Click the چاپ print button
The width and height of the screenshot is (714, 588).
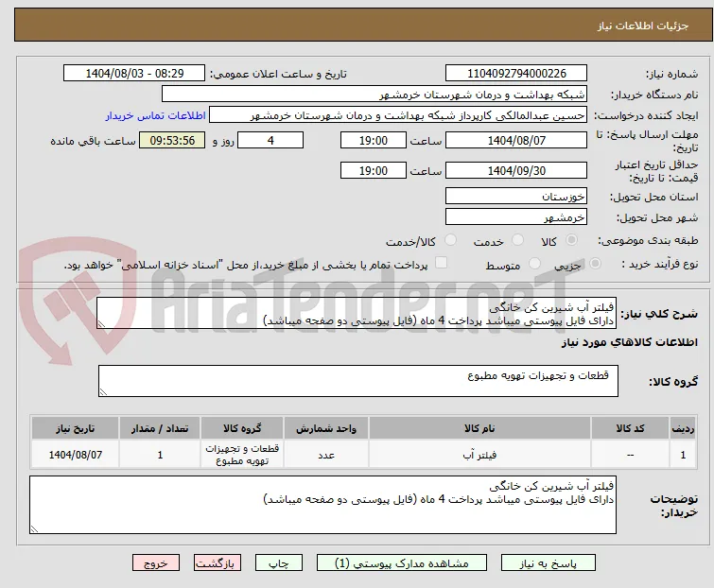coord(279,563)
